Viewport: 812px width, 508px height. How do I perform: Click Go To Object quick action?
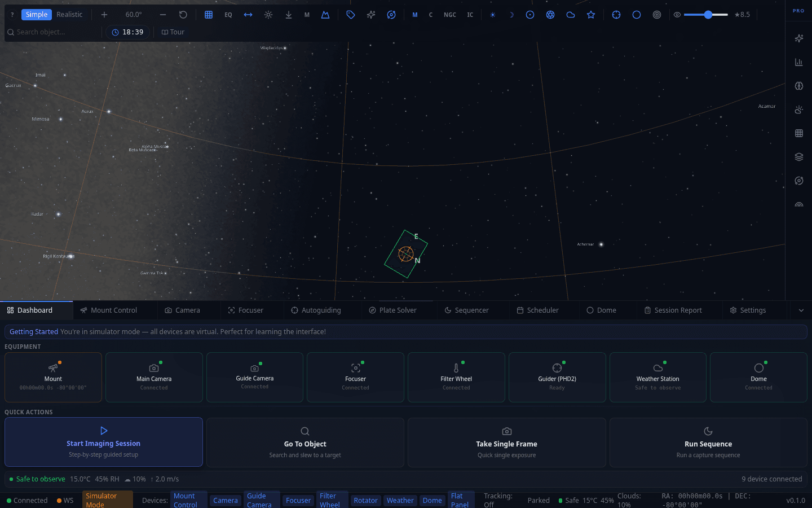[x=305, y=443]
